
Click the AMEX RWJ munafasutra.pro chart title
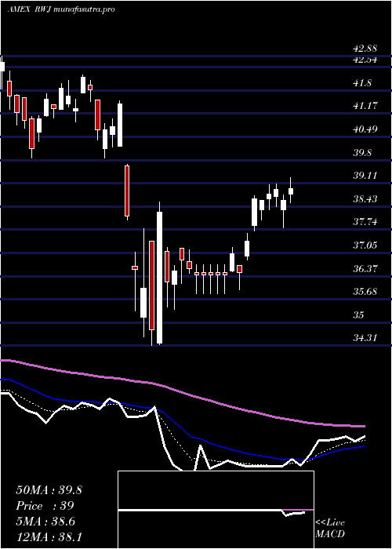click(x=61, y=9)
